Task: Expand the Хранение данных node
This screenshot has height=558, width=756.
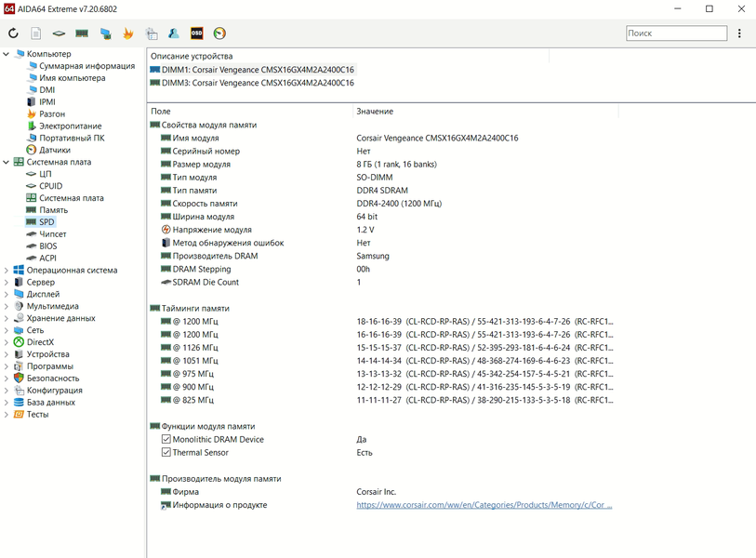Action: coord(6,318)
